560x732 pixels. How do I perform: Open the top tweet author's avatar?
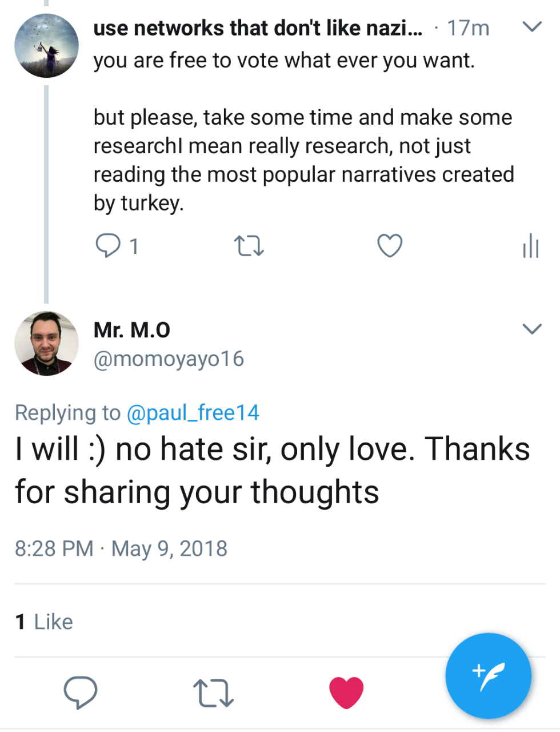(46, 46)
